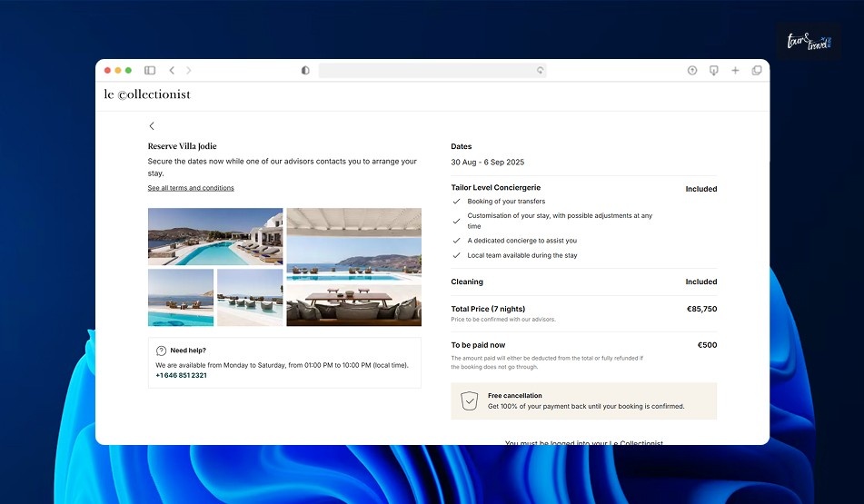Click the Free cancellation shield icon
864x504 pixels.
[x=469, y=400]
